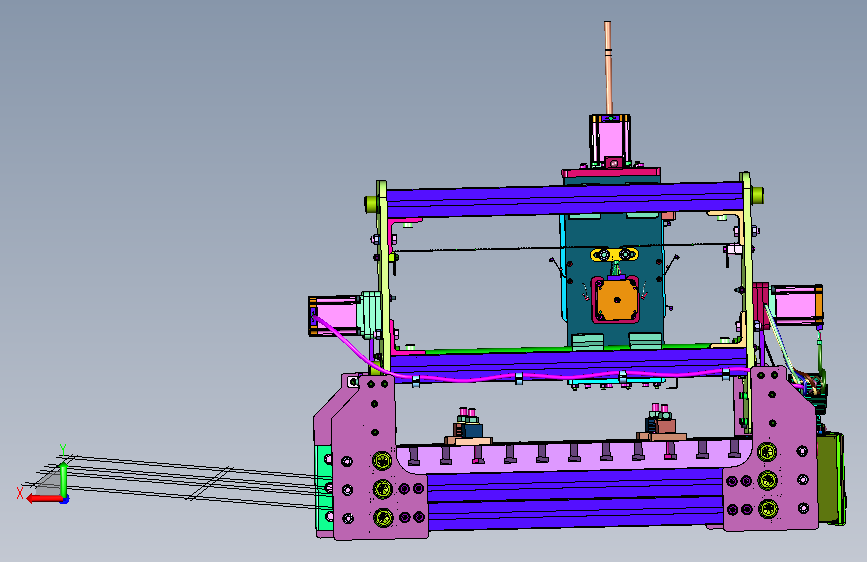Click the green Y axis label
The height and width of the screenshot is (562, 867).
pos(63,449)
